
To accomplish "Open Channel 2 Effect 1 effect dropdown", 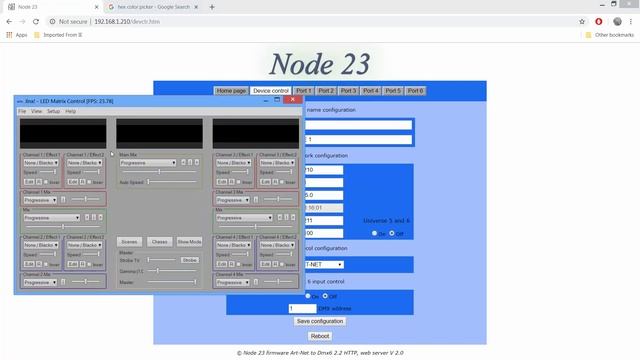I will 40,245.
